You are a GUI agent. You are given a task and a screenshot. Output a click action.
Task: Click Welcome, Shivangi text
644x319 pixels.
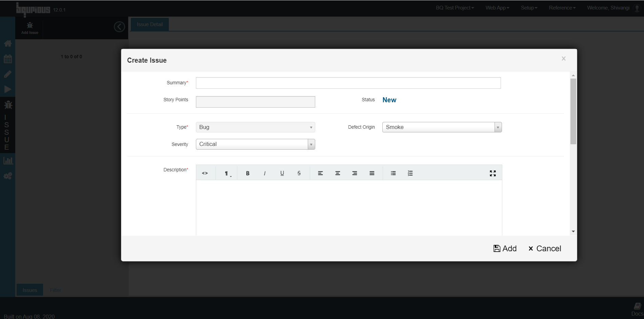click(x=608, y=8)
